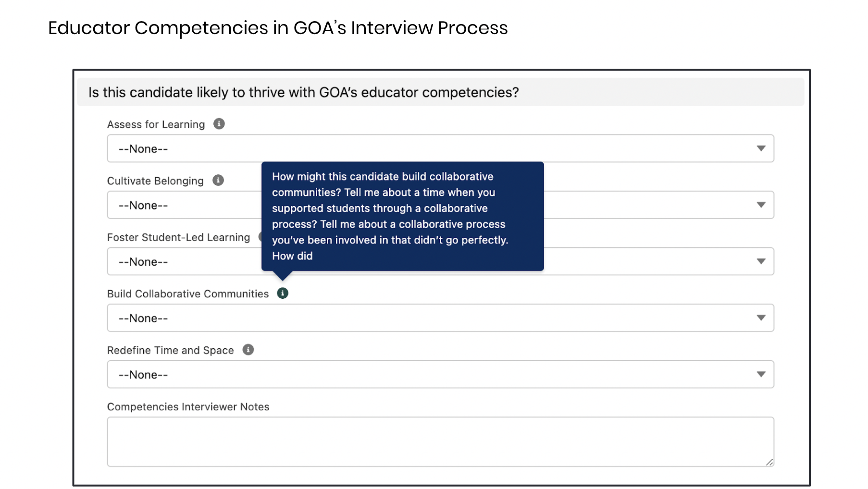Click the Build Collaborative Communities label
This screenshot has height=489, width=868.
(187, 294)
